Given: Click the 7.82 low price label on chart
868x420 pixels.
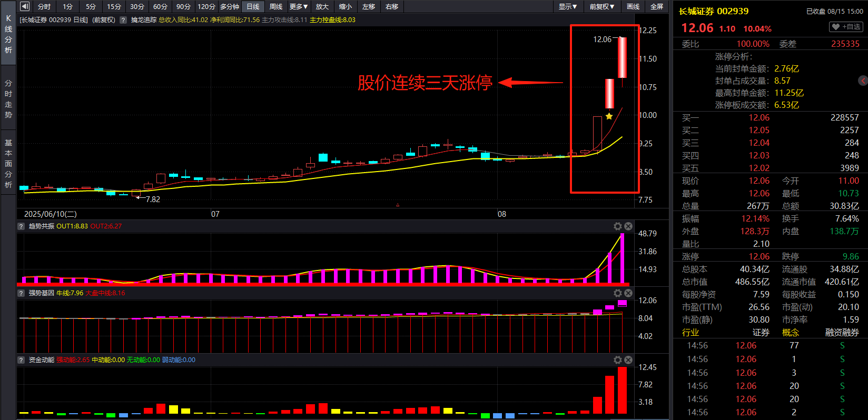Looking at the screenshot, I should coord(153,199).
